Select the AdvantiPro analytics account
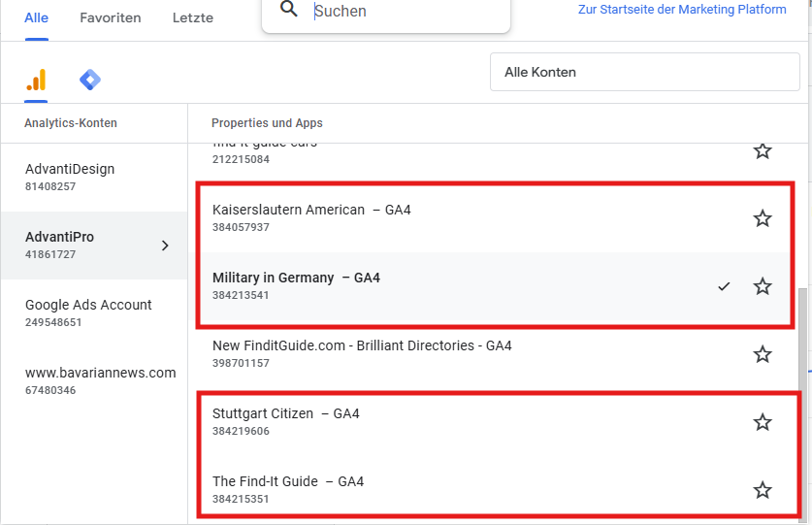Viewport: 812px width, 525px height. click(94, 246)
